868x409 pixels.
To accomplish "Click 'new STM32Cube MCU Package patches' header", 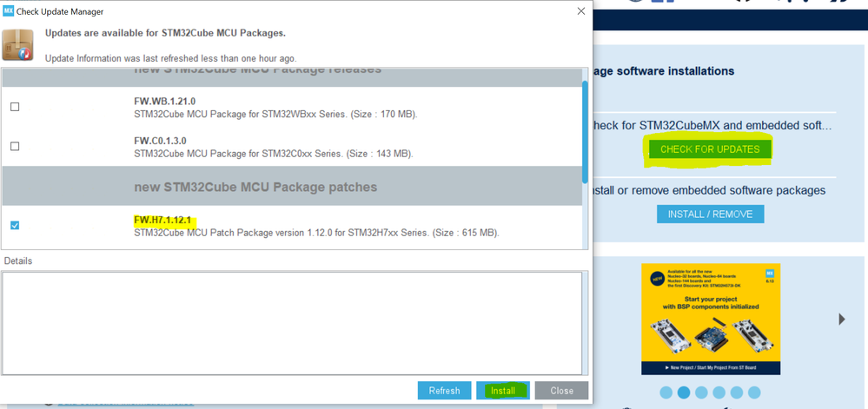I will point(255,187).
